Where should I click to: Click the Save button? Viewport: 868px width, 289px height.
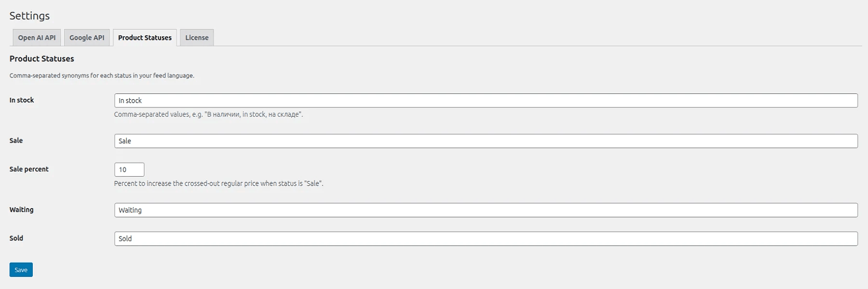tap(21, 270)
